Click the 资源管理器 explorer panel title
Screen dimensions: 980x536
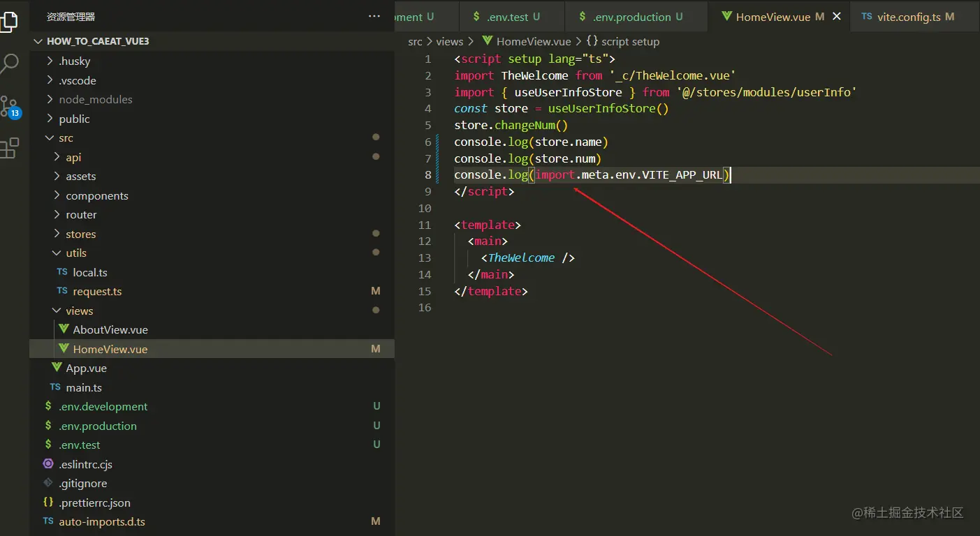click(x=71, y=17)
